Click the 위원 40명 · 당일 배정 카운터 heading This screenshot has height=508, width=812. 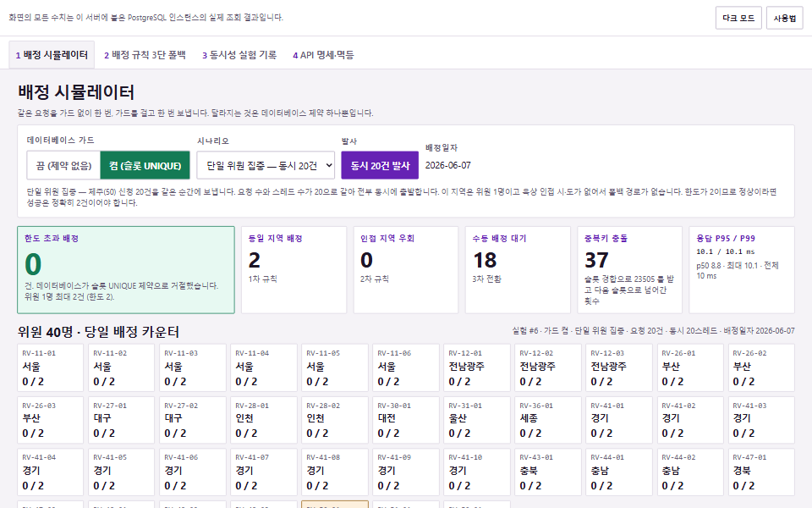pos(98,332)
